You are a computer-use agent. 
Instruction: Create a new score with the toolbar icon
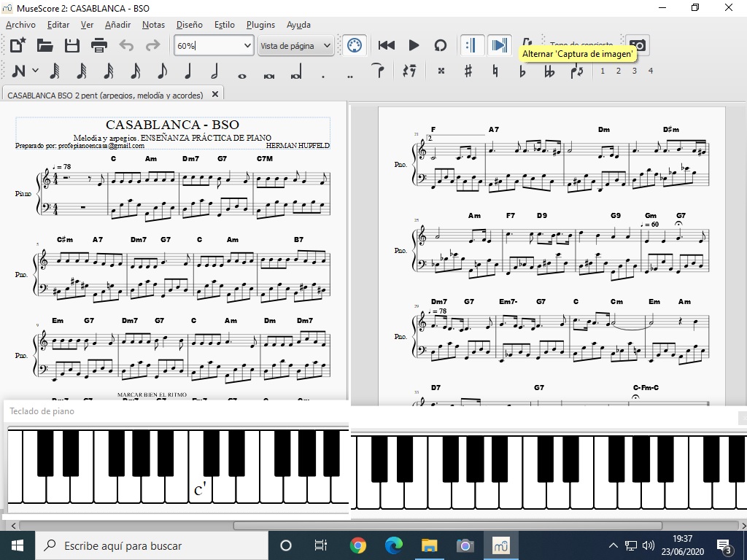(x=18, y=46)
